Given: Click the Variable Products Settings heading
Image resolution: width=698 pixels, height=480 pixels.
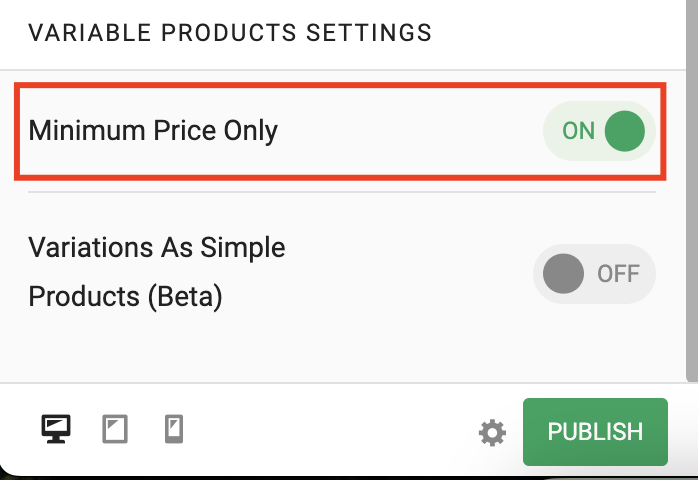Looking at the screenshot, I should pyautogui.click(x=230, y=33).
